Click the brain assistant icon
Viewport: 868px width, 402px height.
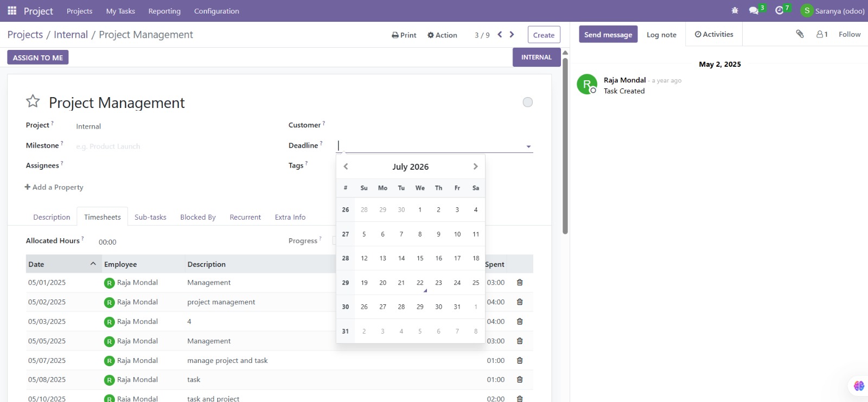(859, 386)
